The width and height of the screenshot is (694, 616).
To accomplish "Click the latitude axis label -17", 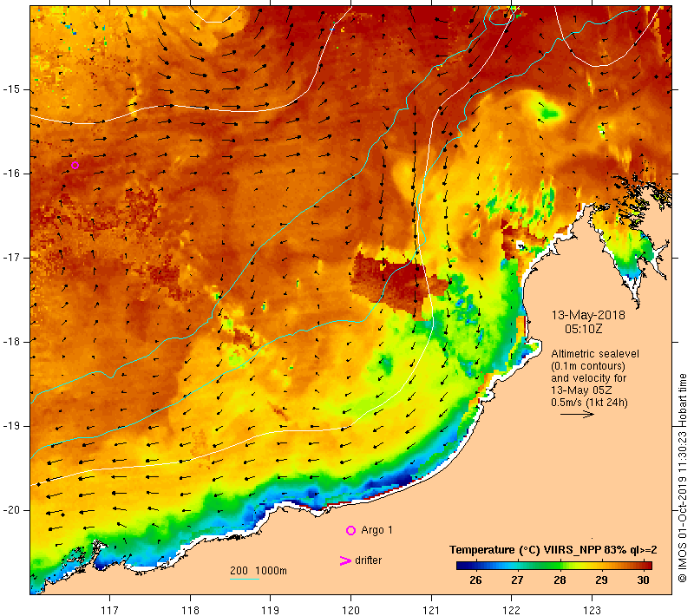I will 12,258.
